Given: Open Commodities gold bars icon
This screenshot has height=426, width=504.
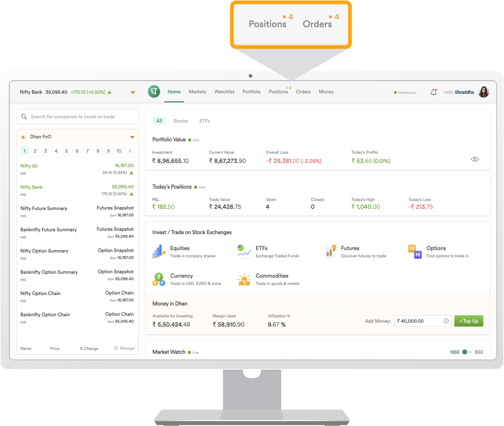Looking at the screenshot, I should 244,279.
